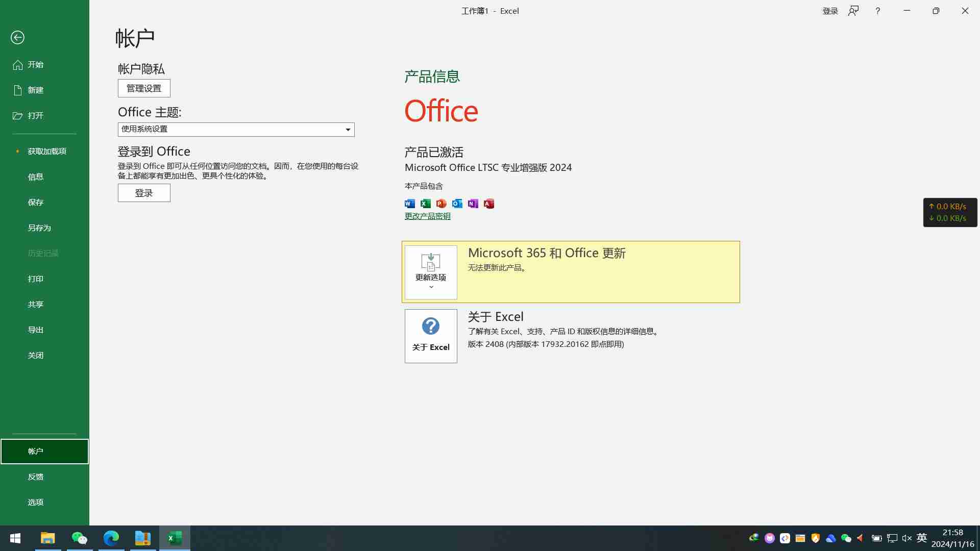
Task: Click the PowerPoint icon under product contents
Action: (x=441, y=204)
